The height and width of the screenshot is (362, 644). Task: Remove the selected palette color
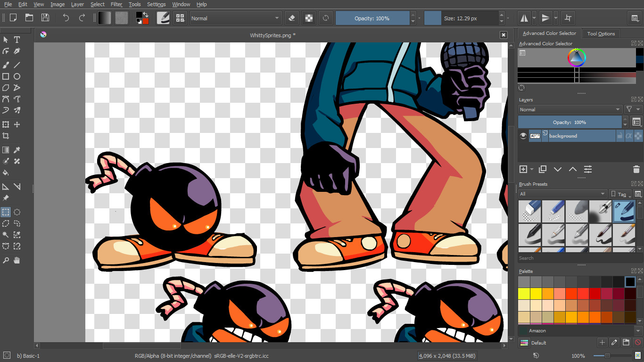tap(638, 343)
